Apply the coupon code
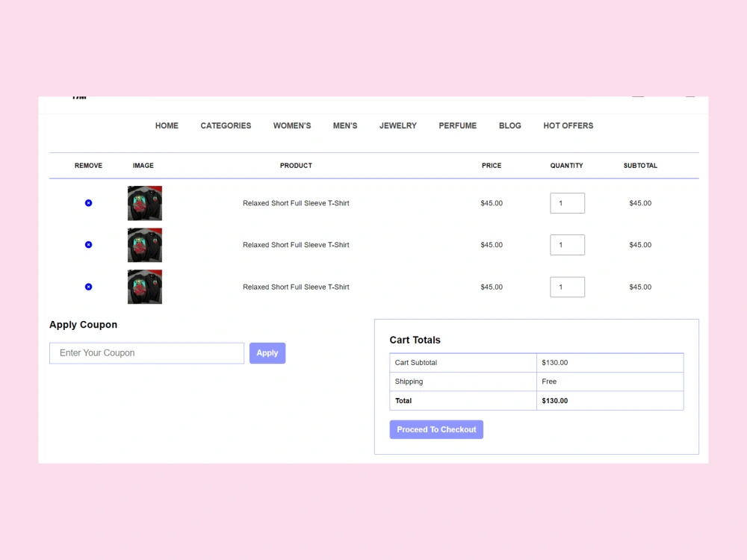The height and width of the screenshot is (560, 747). [267, 353]
